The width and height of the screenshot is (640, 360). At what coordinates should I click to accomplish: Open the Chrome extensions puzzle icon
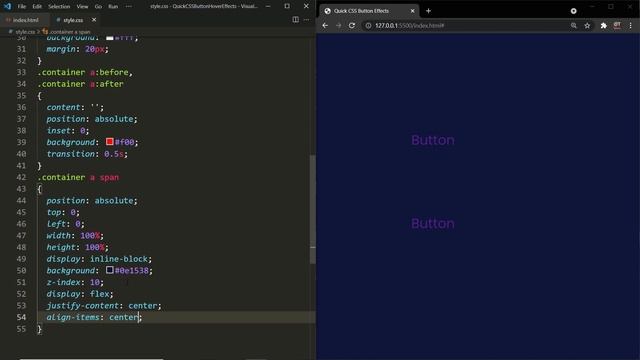tap(603, 25)
